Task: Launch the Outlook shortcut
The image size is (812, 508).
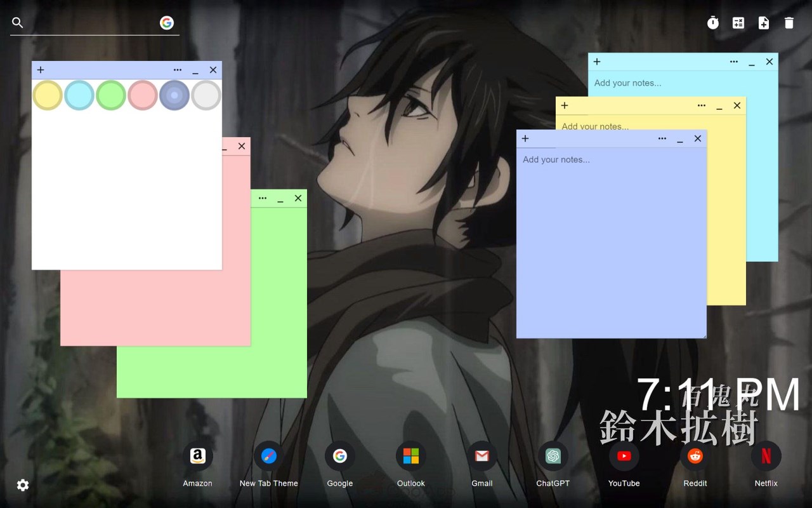Action: (x=411, y=456)
